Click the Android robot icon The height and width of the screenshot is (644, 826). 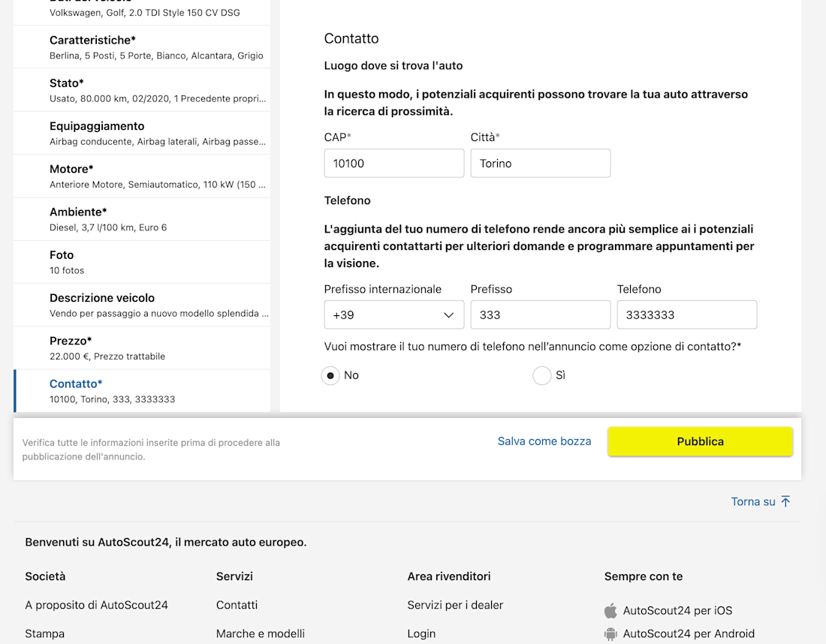pos(610,634)
